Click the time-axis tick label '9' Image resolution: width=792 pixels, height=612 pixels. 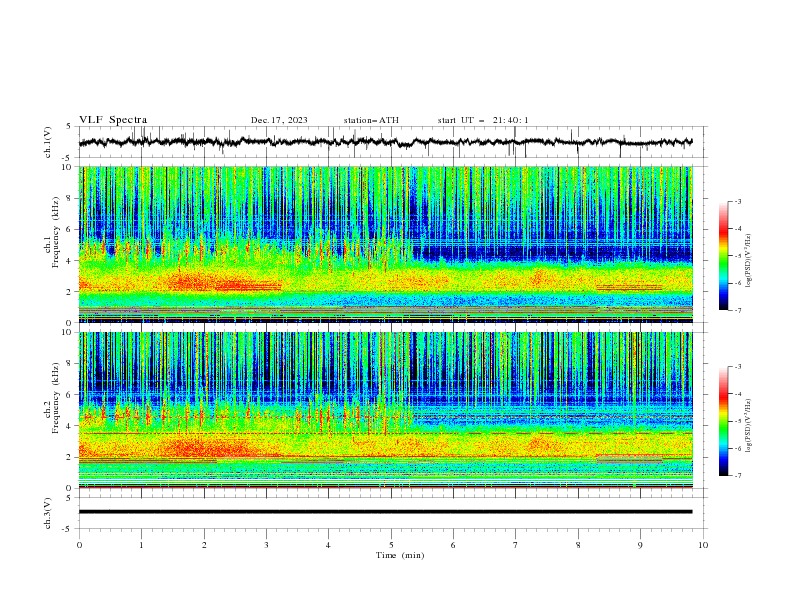pos(640,545)
